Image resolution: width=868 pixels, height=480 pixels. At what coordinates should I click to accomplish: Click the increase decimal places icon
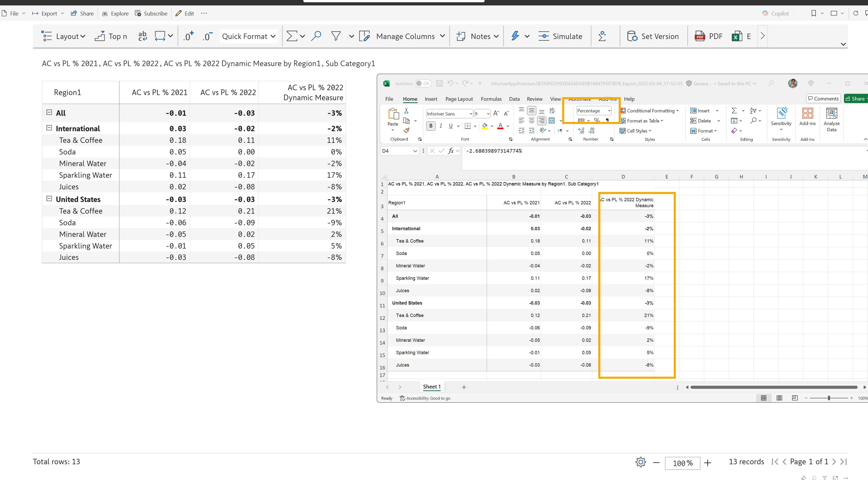[x=188, y=36]
